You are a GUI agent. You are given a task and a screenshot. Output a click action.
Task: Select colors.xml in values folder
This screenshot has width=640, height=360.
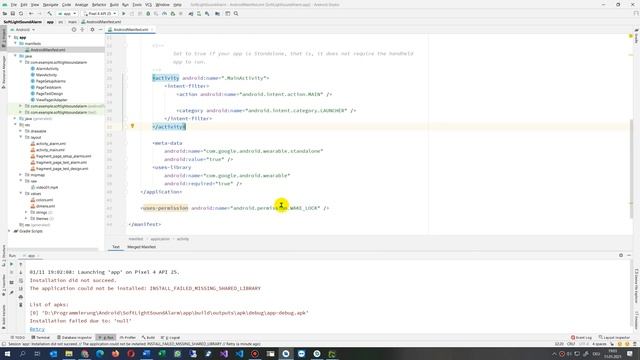tap(42, 200)
